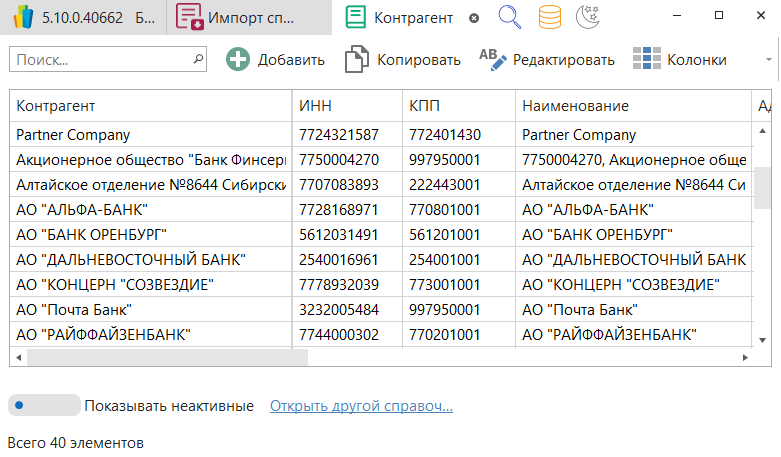Click the Columns grid icon

click(x=647, y=60)
